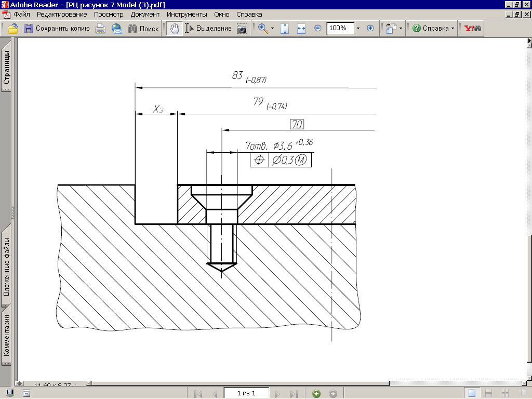Click the grey Next View button
The width and height of the screenshot is (532, 399).
[x=333, y=394]
